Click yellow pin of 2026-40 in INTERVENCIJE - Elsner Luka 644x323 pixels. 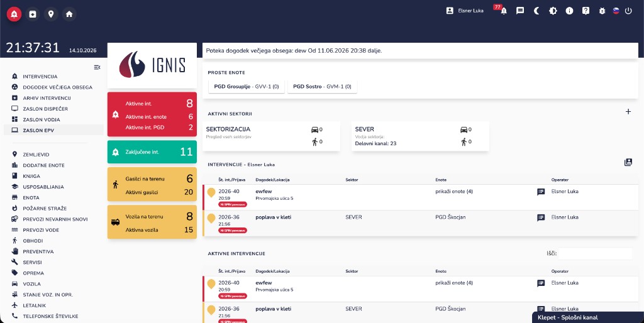[x=211, y=192]
